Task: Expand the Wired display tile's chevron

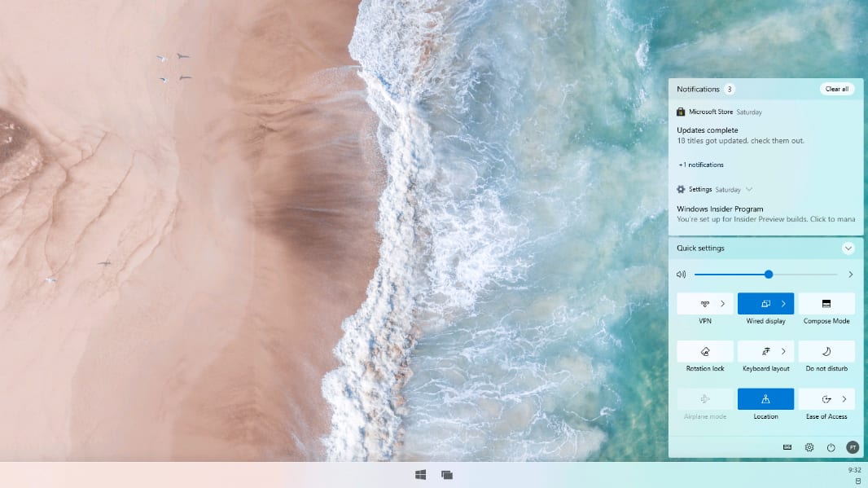Action: [x=783, y=304]
